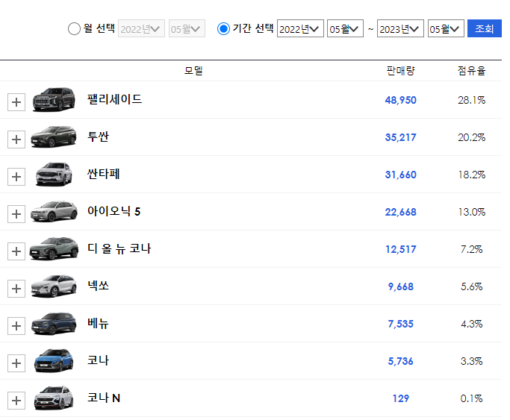This screenshot has height=420, width=510.
Task: Click the 넥쏘 car thumbnail
Action: pyautogui.click(x=54, y=286)
